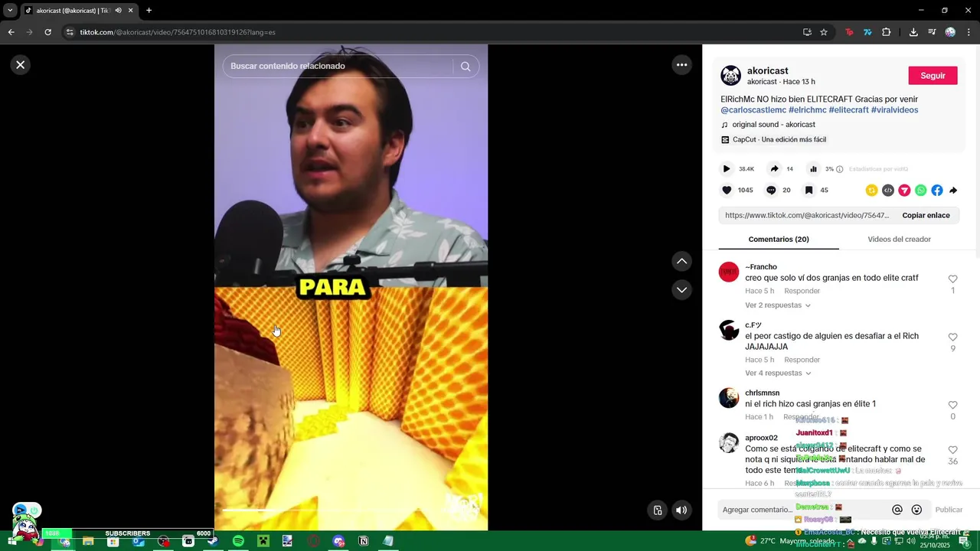The image size is (980, 551).
Task: Reply to ~Francho's comment
Action: pyautogui.click(x=802, y=292)
